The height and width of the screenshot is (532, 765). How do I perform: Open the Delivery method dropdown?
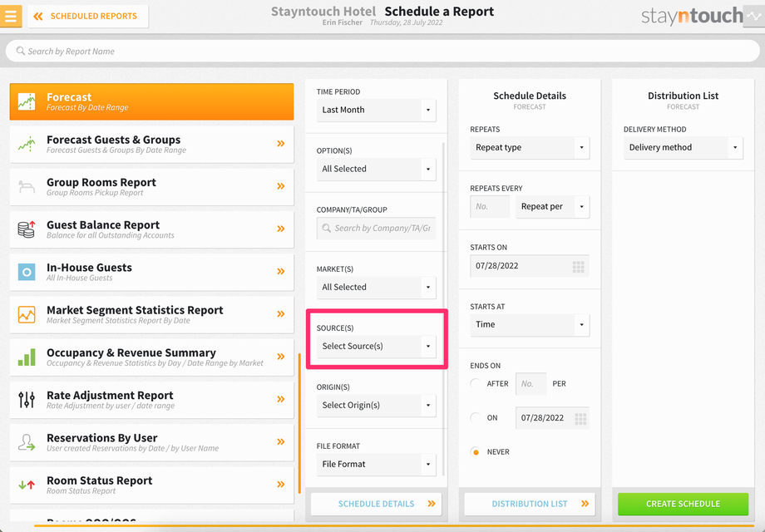pyautogui.click(x=683, y=148)
